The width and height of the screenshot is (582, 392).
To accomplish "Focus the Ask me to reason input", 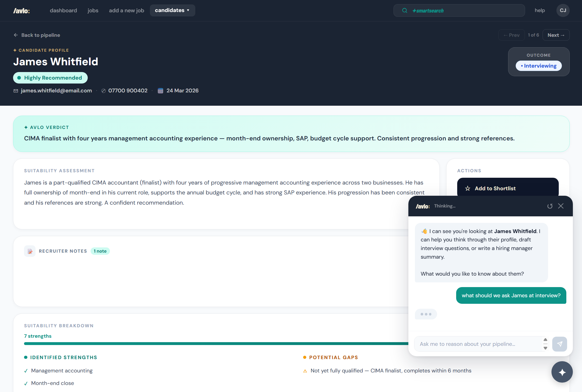I will pyautogui.click(x=479, y=344).
